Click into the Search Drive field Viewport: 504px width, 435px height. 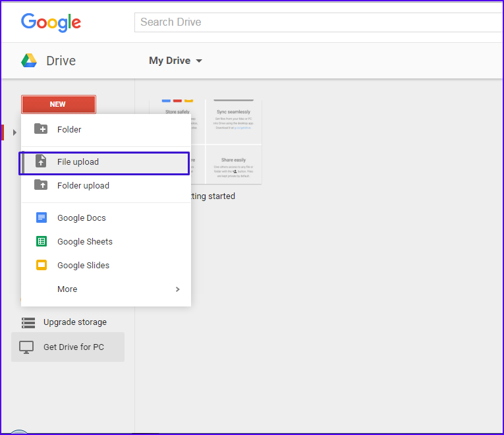click(319, 22)
